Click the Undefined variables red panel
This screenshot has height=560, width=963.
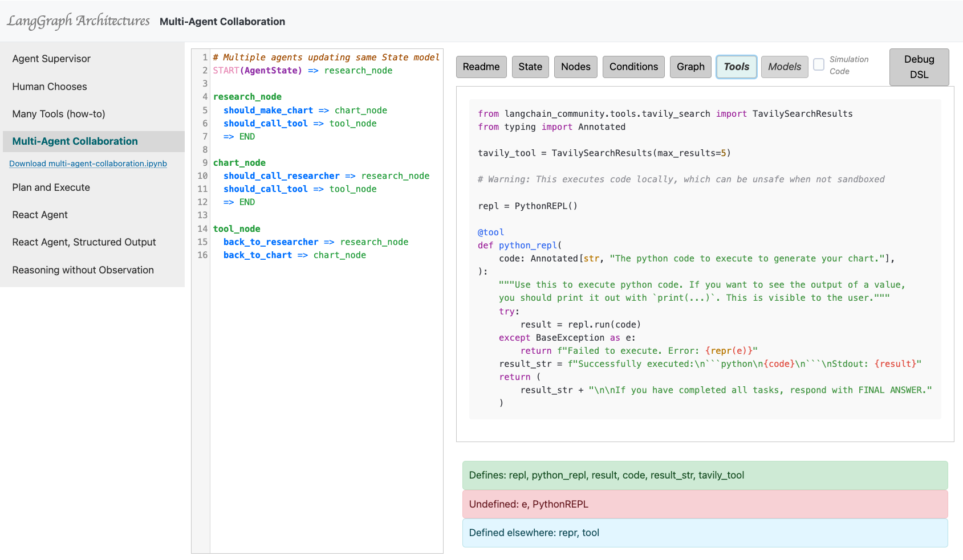coord(705,504)
